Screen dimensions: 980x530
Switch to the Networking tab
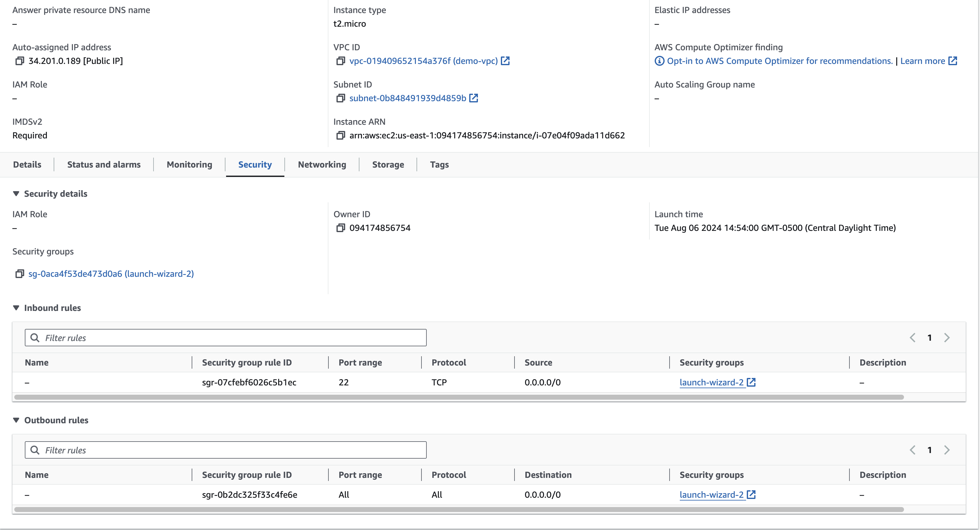coord(322,164)
